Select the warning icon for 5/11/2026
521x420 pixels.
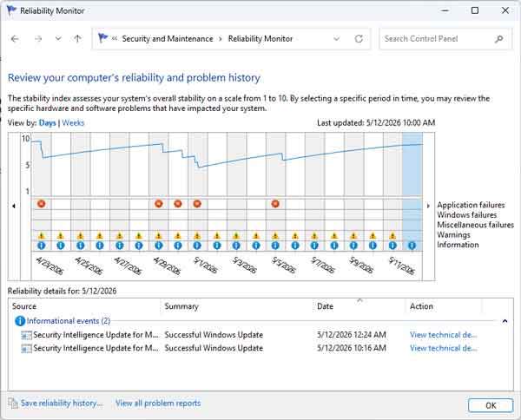pyautogui.click(x=392, y=236)
